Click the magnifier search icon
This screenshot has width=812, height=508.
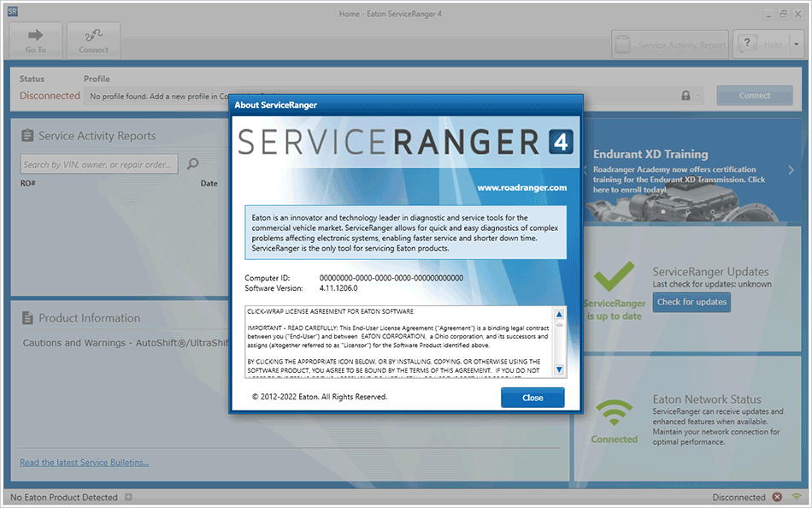pyautogui.click(x=192, y=164)
